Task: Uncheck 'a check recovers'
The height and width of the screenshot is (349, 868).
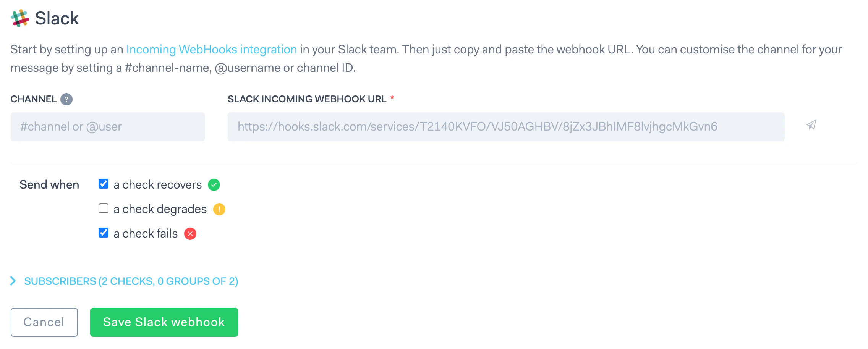Action: (x=103, y=184)
